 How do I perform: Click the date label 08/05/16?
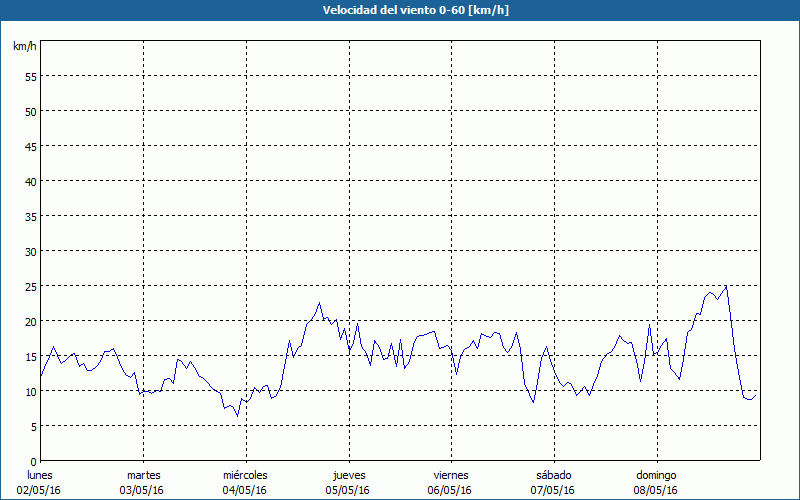tap(656, 490)
